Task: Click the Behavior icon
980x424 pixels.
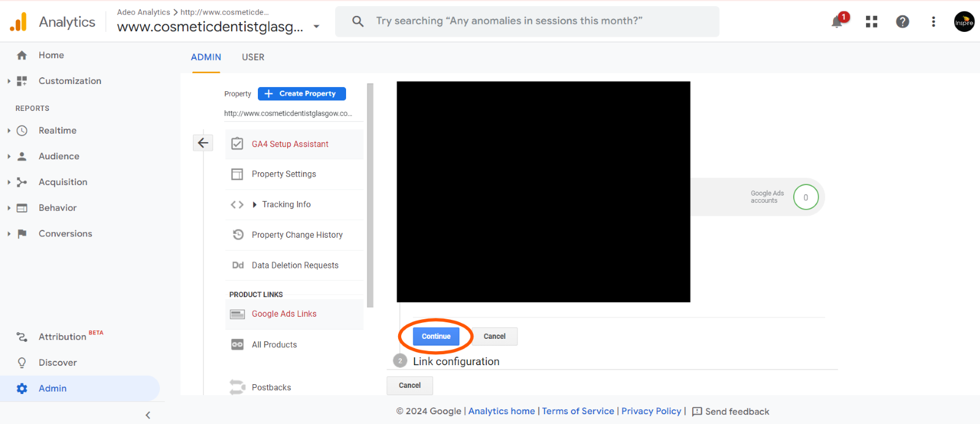Action: click(x=22, y=208)
